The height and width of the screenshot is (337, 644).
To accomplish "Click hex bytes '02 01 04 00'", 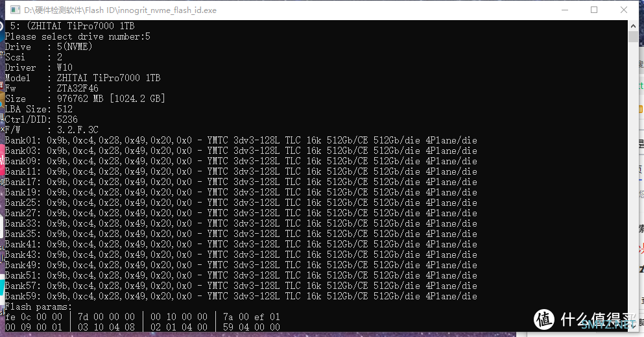I will coord(179,327).
